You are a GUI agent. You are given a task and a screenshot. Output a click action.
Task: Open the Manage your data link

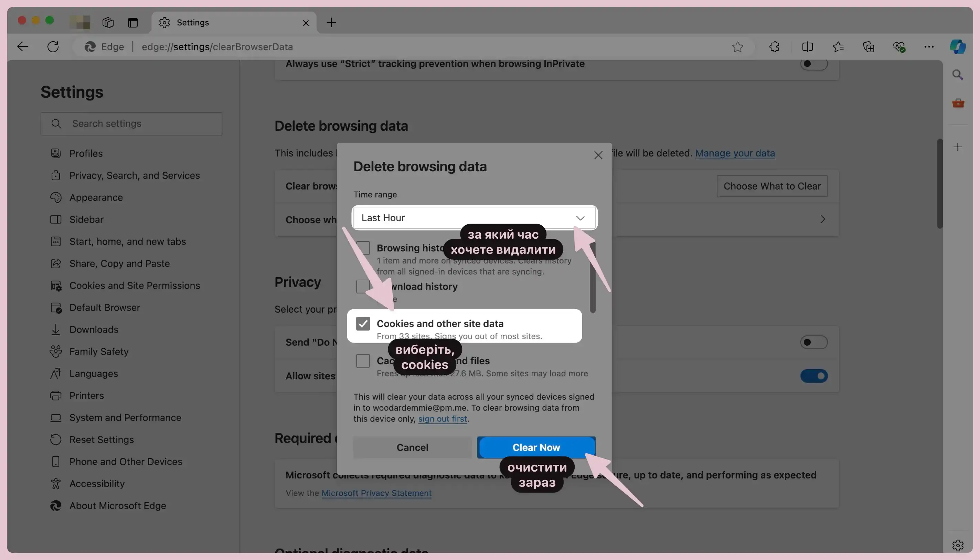(x=735, y=153)
